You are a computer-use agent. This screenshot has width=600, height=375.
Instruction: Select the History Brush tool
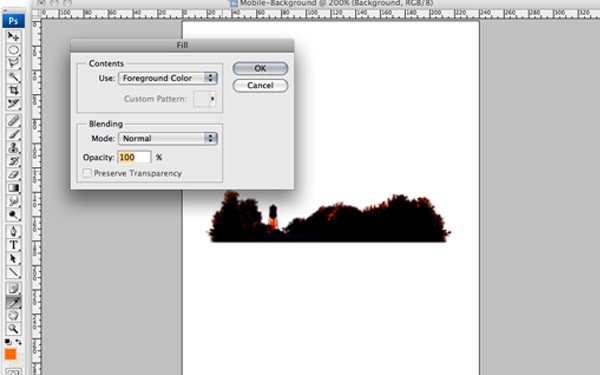point(13,161)
